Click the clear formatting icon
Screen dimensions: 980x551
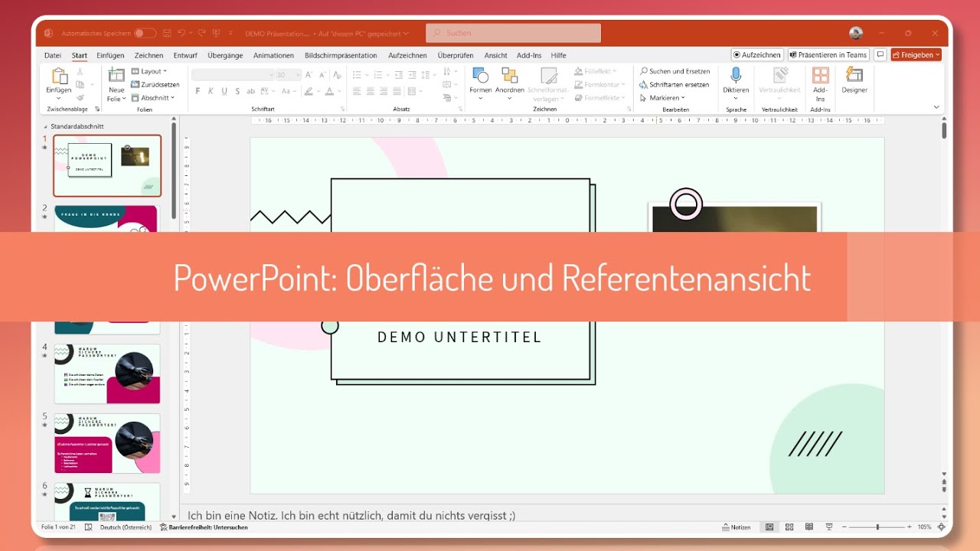(337, 74)
